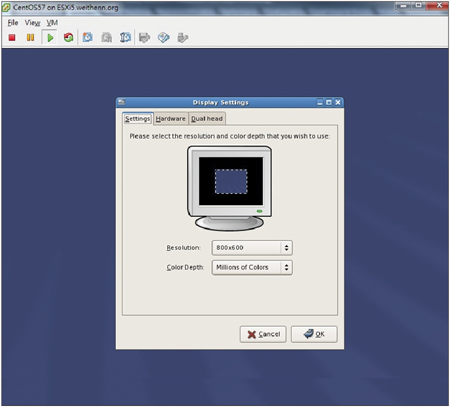Power on the VM with green play icon

[50, 37]
